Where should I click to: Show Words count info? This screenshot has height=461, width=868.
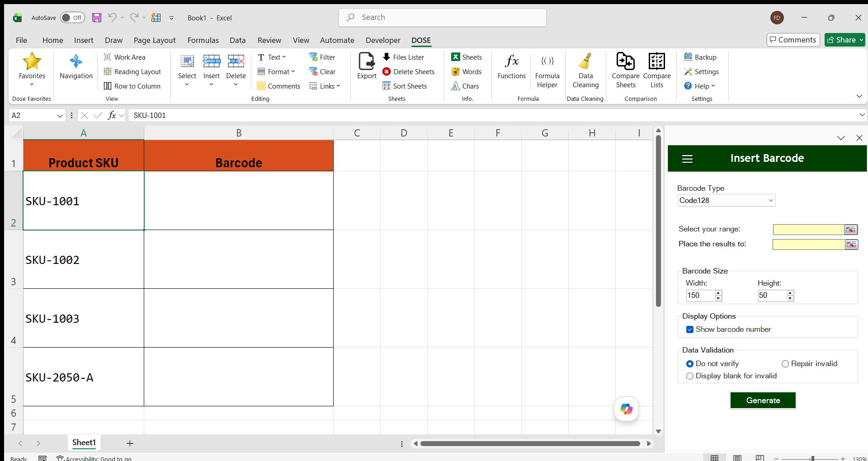(467, 71)
